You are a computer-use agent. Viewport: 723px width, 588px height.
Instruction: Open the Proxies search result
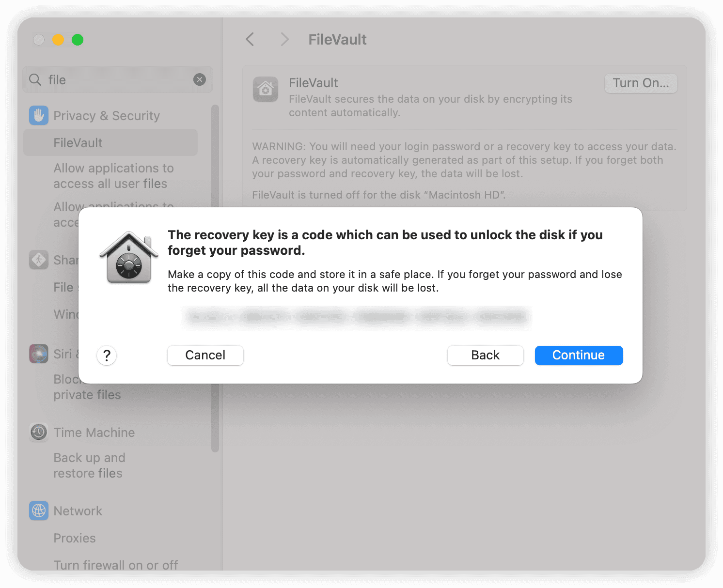coord(75,538)
